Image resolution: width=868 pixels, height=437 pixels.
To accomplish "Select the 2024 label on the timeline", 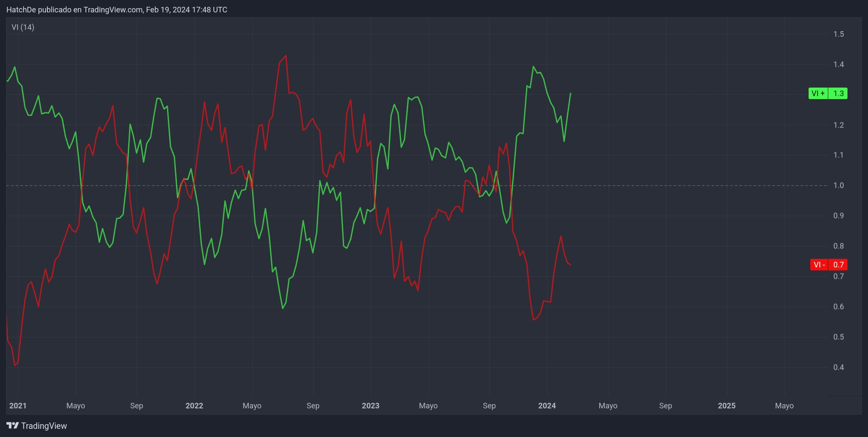I will [547, 406].
